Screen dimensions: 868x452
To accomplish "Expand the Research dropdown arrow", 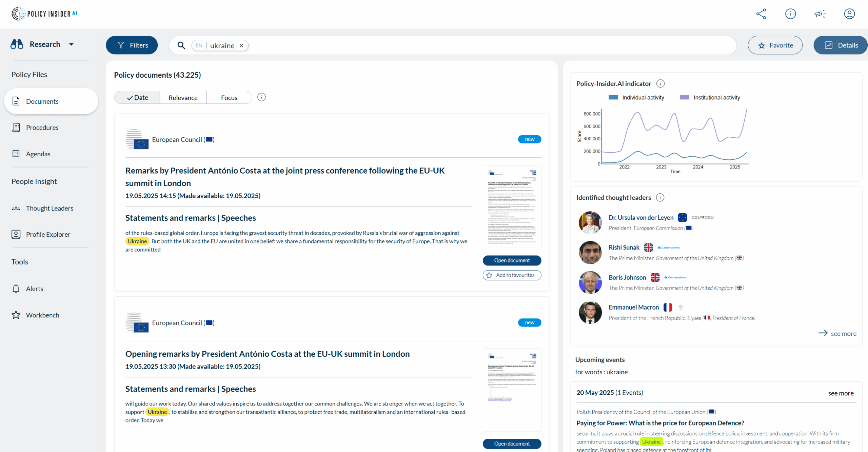I will [71, 44].
